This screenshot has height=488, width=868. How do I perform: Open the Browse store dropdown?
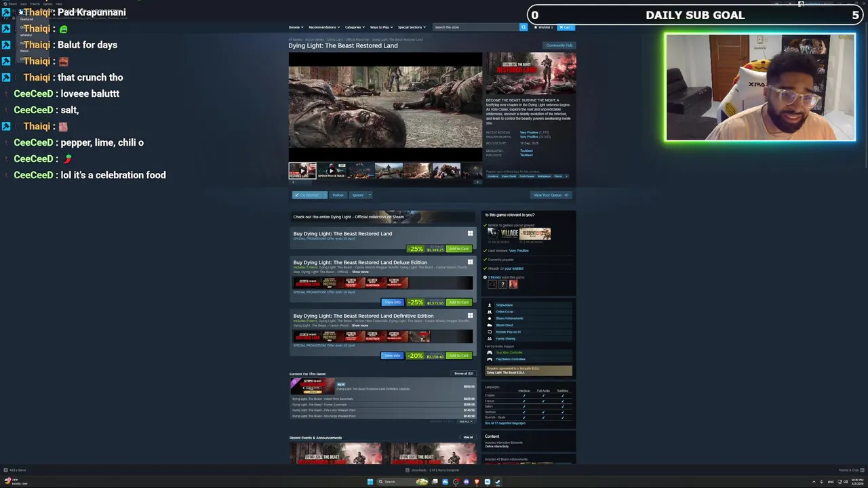296,27
